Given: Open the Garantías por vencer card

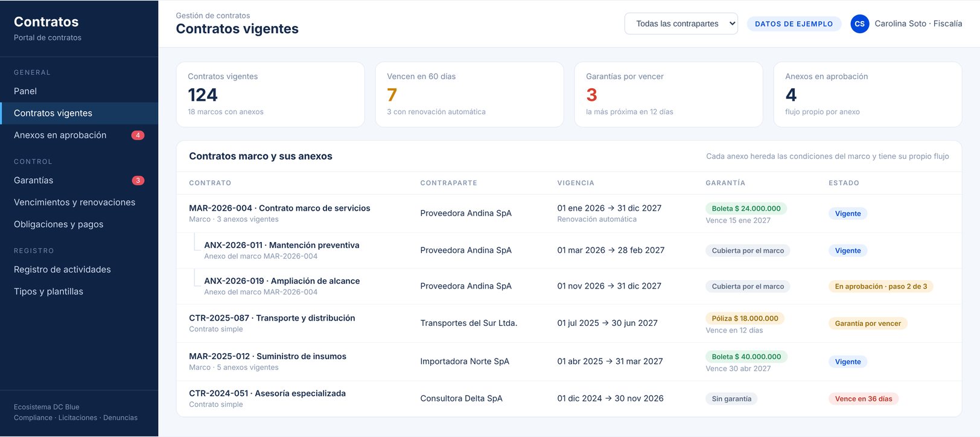Looking at the screenshot, I should click(x=669, y=94).
